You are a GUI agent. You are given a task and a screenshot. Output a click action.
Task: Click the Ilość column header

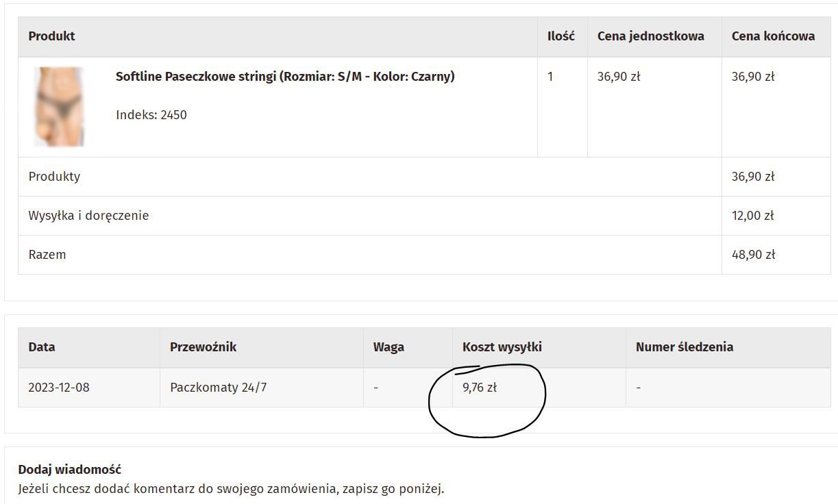pos(561,36)
